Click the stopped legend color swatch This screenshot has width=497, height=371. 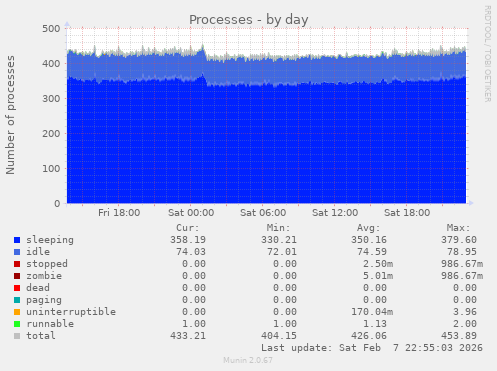click(17, 264)
